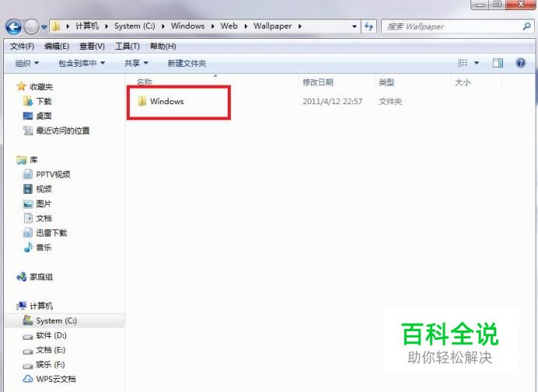The image size is (538, 392).
Task: Click the change view icon
Action: [x=463, y=63]
